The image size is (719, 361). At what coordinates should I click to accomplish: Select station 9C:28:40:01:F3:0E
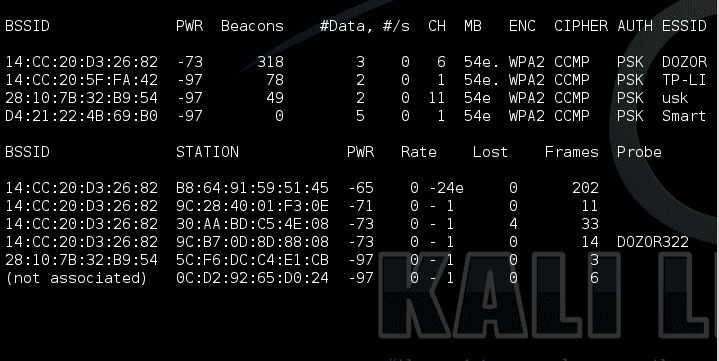252,206
